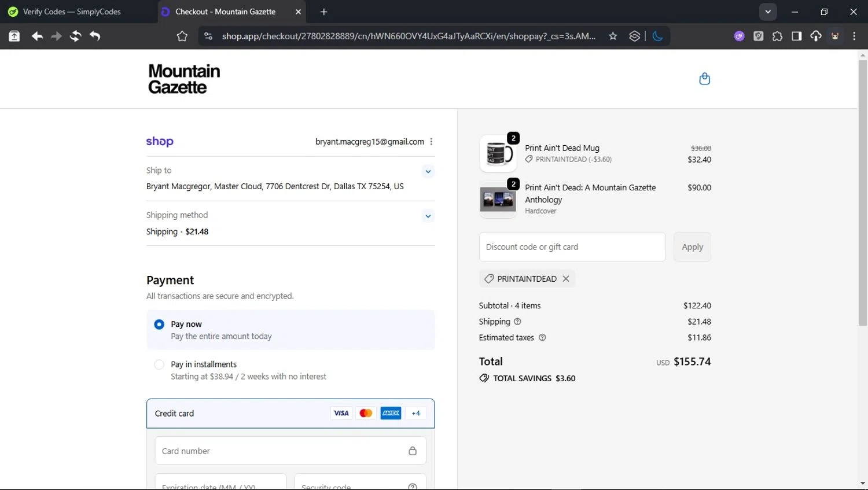Click the Shipping info question icon
Viewport: 868px width, 490px height.
point(517,322)
